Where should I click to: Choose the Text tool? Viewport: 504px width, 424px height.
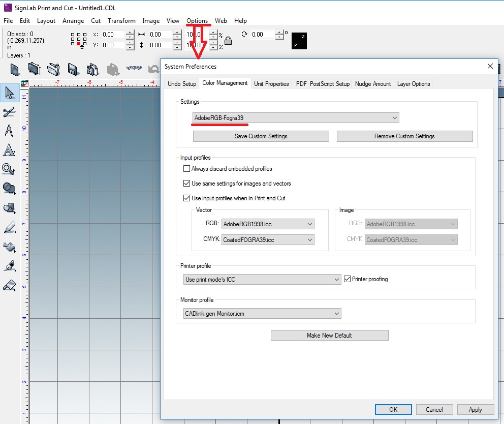click(9, 150)
